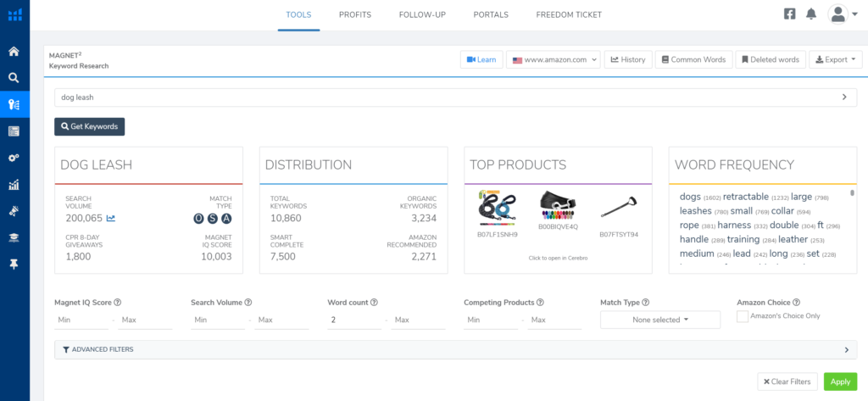Open product B00BIQVE4Q thumbnail

pos(558,205)
